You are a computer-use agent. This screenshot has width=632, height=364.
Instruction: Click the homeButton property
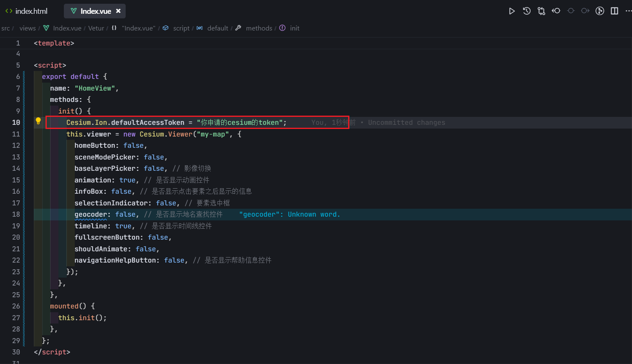(95, 146)
